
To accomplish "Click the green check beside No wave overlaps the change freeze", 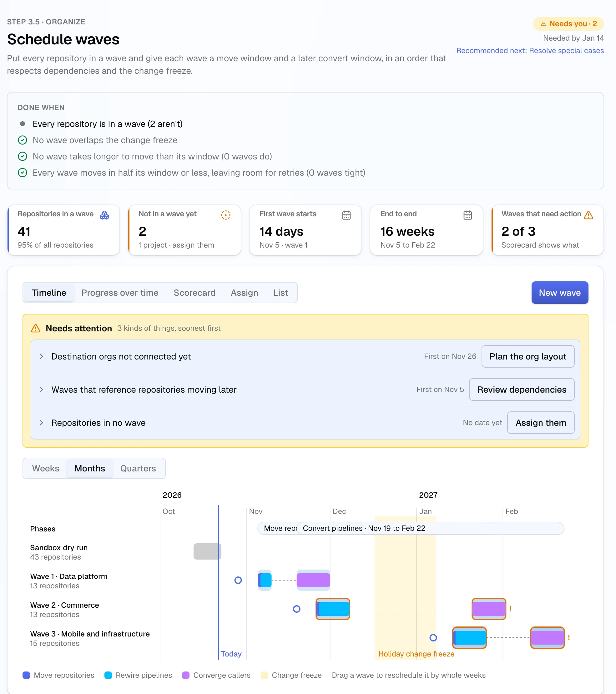I will click(x=23, y=140).
